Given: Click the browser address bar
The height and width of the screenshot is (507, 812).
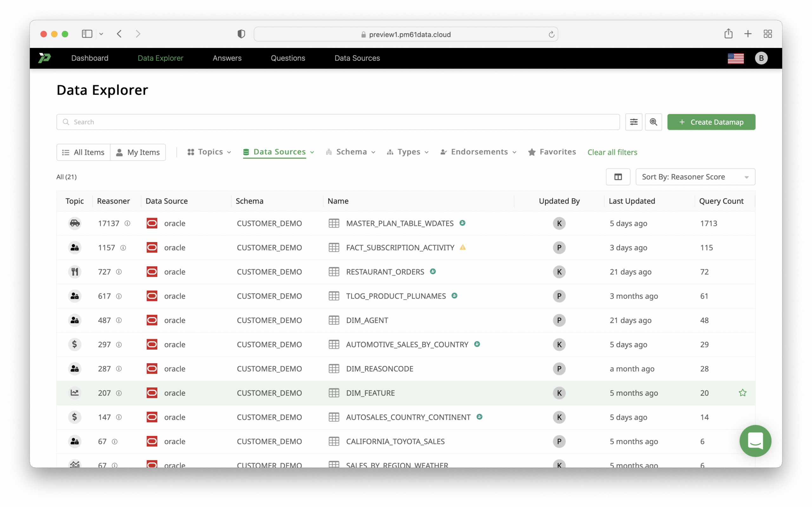Looking at the screenshot, I should click(405, 35).
